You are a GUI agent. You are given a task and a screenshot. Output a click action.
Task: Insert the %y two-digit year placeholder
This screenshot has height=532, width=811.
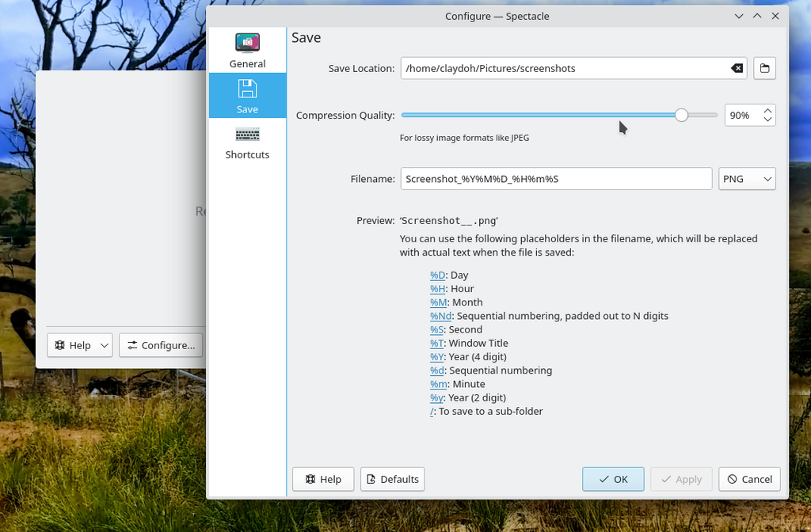click(437, 398)
